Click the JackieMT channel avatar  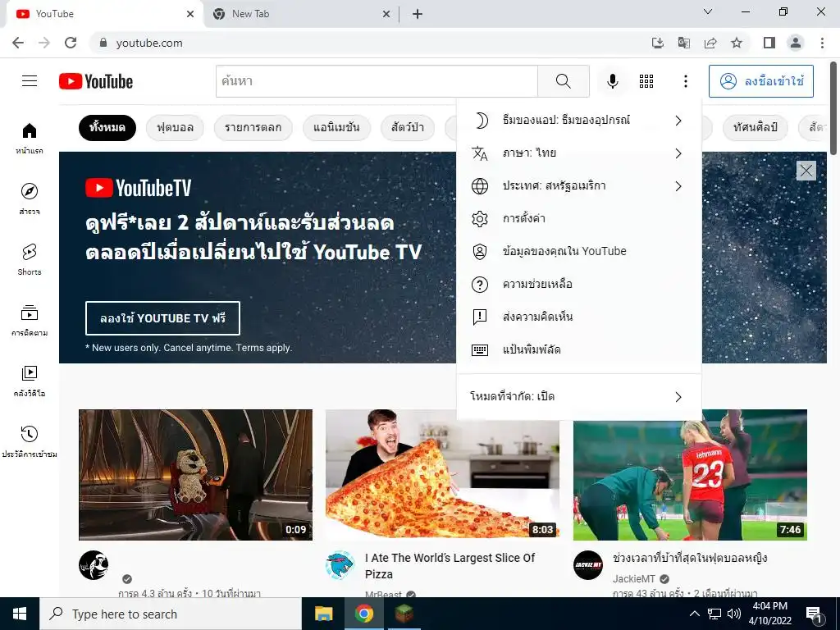587,565
